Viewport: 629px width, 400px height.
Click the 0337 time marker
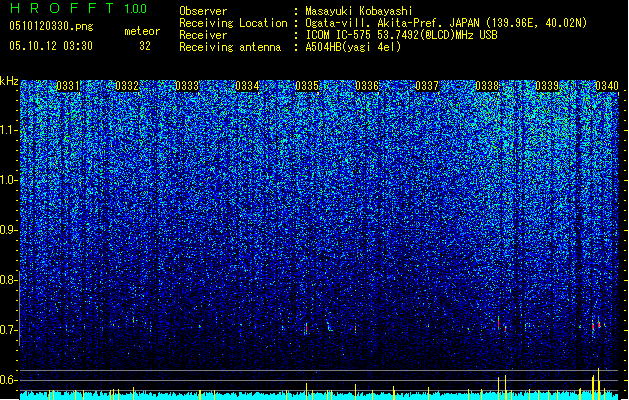[x=427, y=86]
